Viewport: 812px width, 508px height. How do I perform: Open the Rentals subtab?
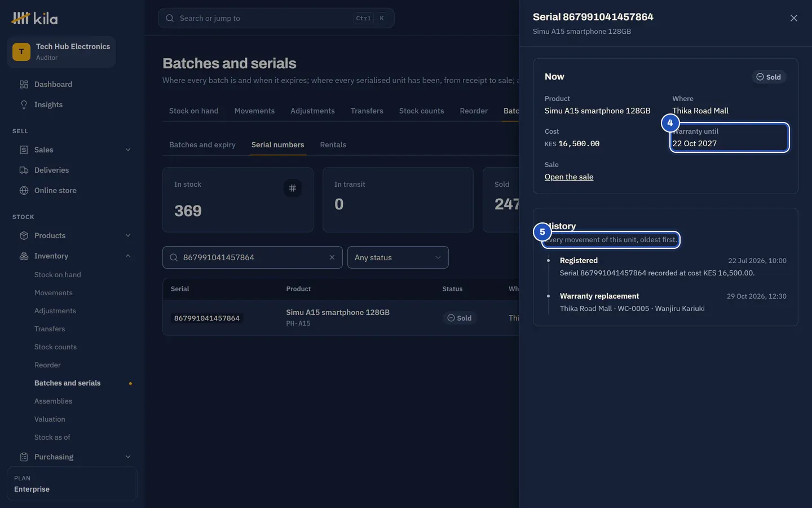coord(333,145)
